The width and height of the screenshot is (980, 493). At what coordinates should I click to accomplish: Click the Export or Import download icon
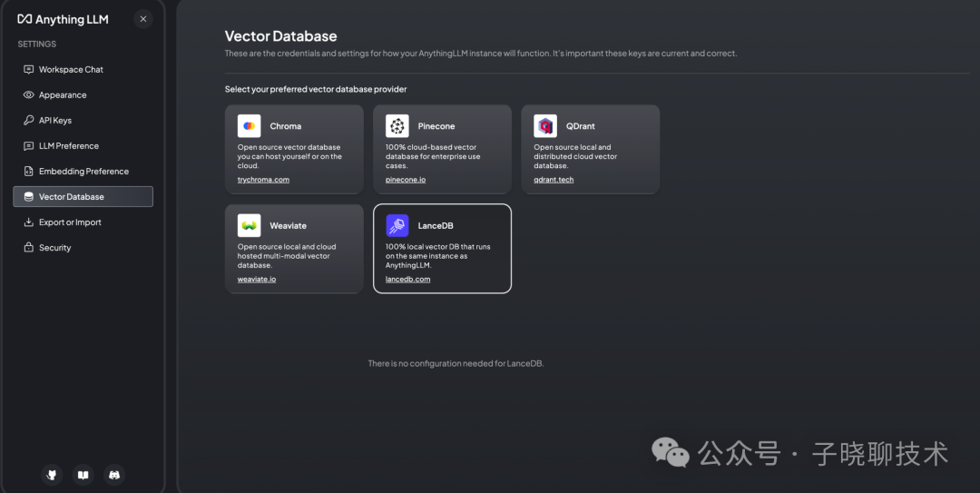[x=28, y=222]
